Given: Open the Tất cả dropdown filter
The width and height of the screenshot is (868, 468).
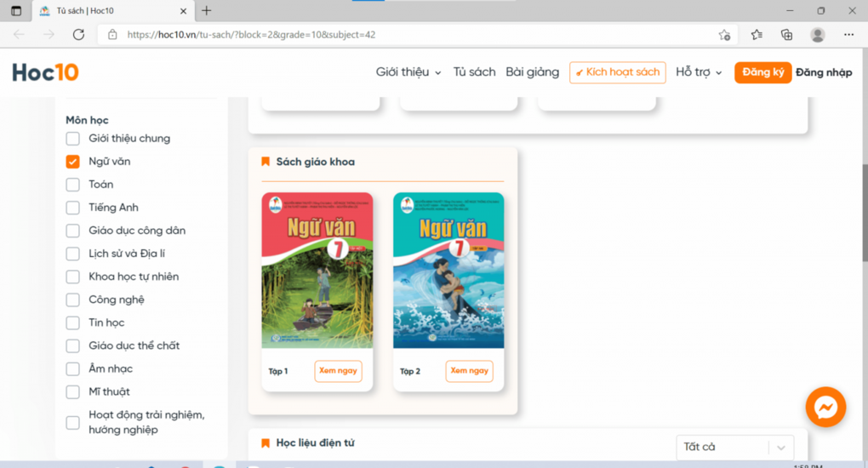Looking at the screenshot, I should coord(735,447).
